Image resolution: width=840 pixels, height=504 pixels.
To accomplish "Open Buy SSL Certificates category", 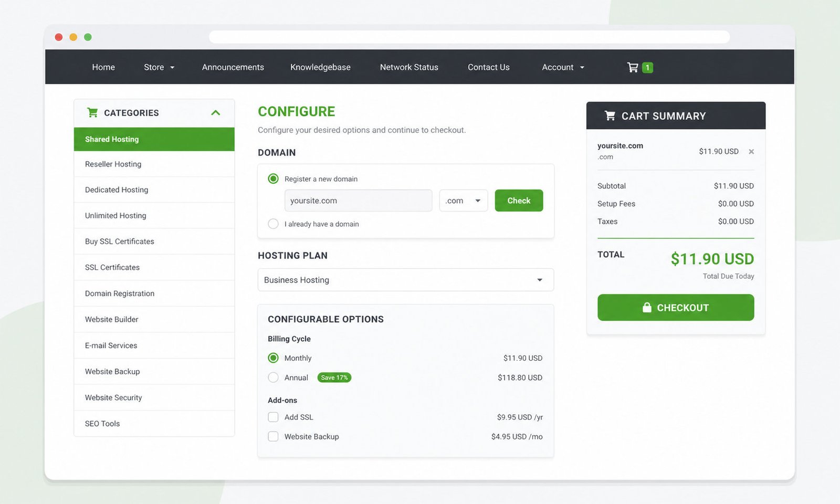I will point(154,241).
